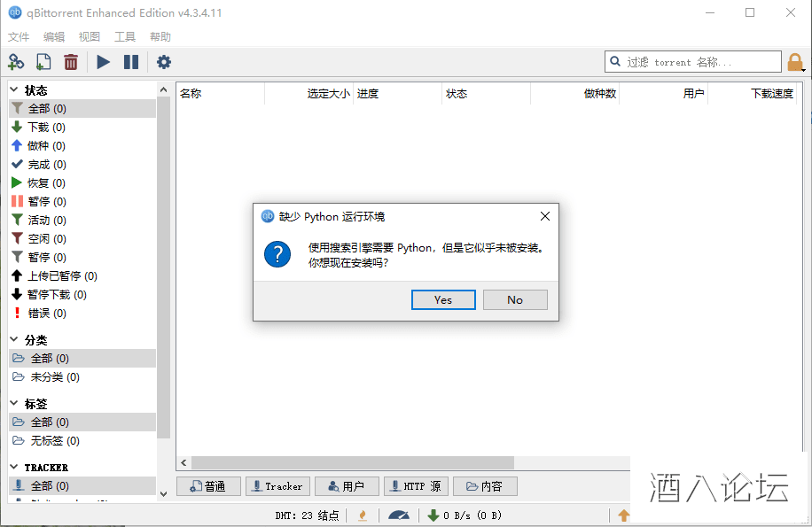
Task: Click the lock icon beside search
Action: click(x=795, y=63)
